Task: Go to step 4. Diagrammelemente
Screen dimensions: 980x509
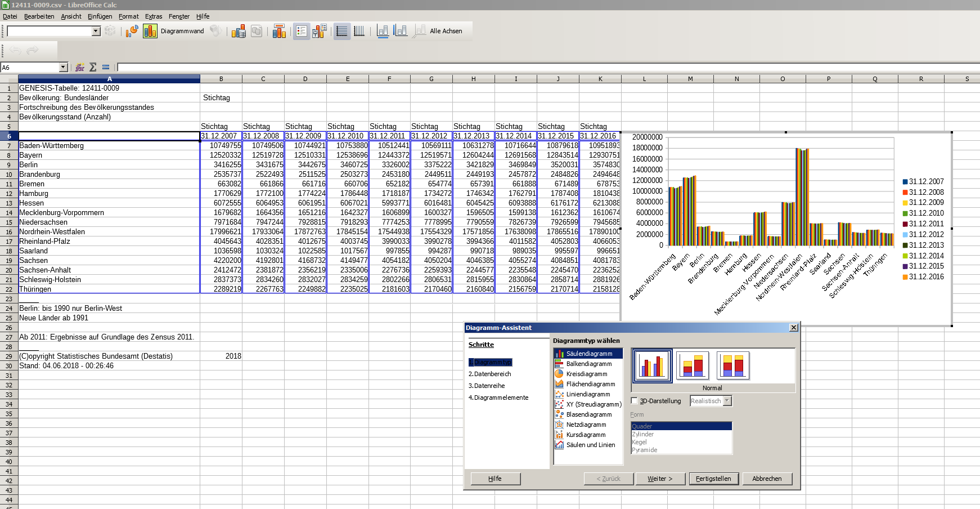Action: click(x=498, y=398)
